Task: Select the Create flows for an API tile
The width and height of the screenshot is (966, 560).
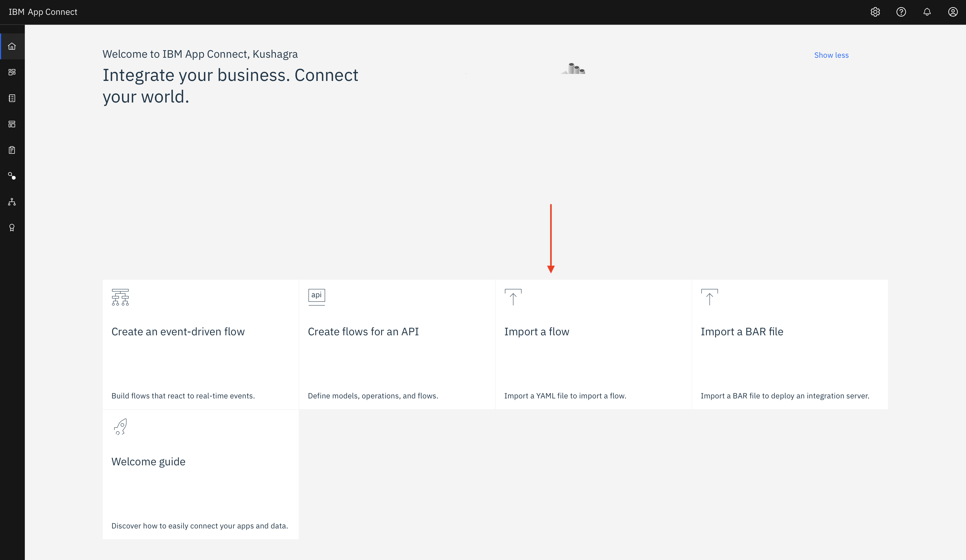Action: (x=397, y=344)
